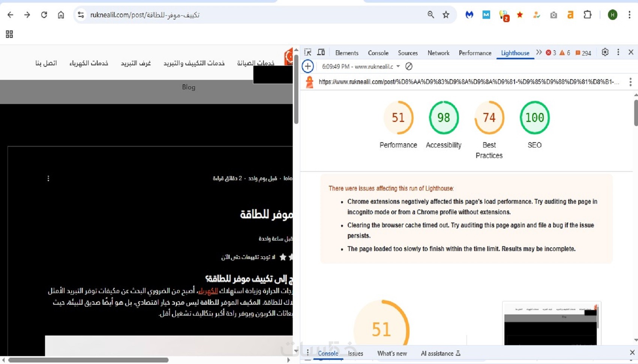
Task: Click the webpage horizontal scrollbar thumb
Action: click(88, 360)
